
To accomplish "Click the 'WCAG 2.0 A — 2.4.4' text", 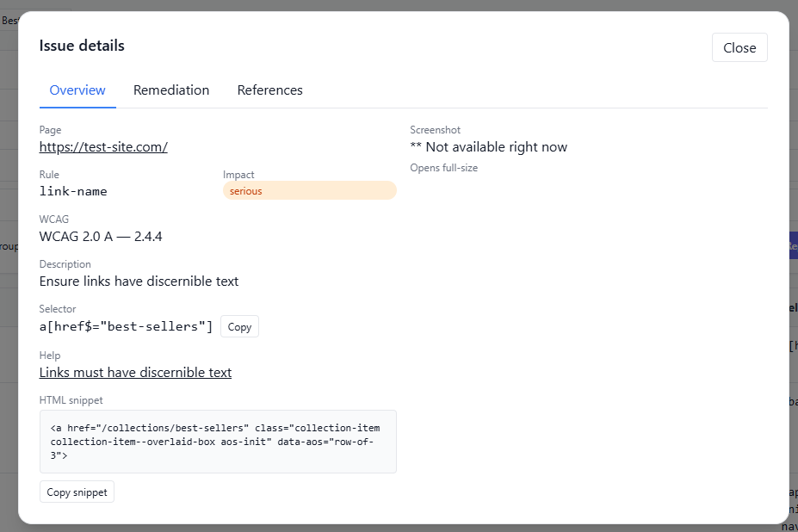I will (101, 236).
